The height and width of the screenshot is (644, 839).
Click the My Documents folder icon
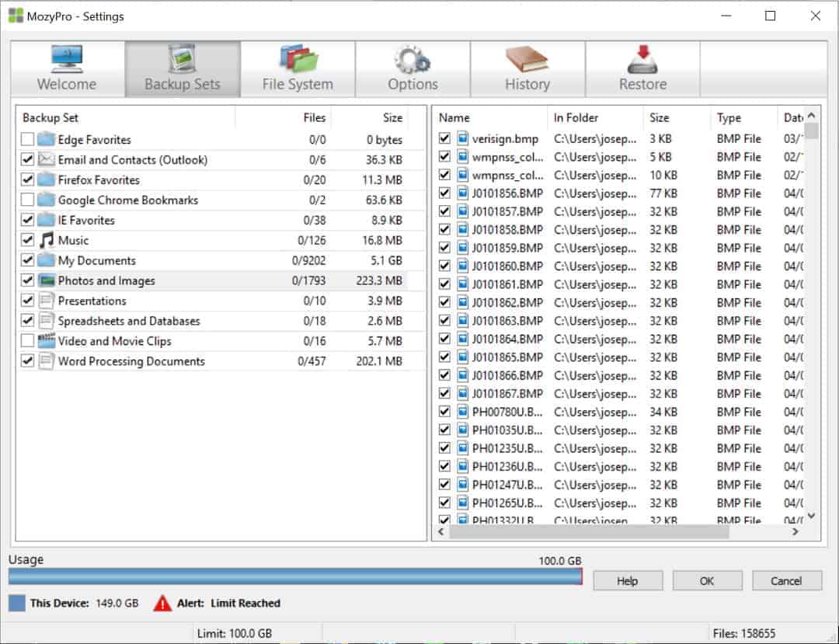coord(47,260)
